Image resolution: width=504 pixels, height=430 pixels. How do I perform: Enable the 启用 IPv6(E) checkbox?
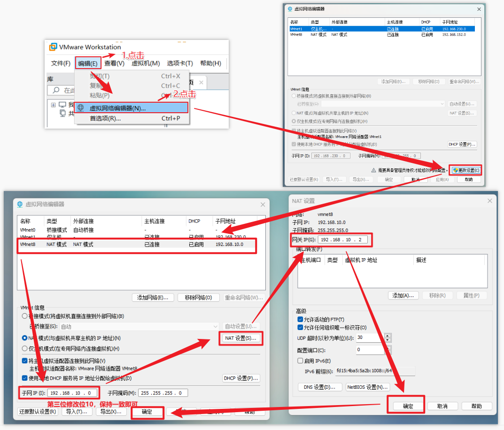300,361
